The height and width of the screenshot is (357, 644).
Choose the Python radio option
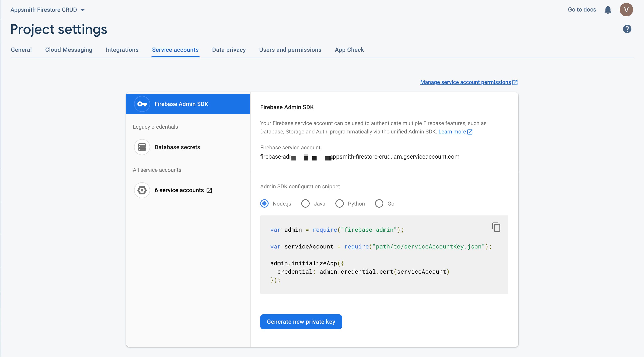[339, 203]
